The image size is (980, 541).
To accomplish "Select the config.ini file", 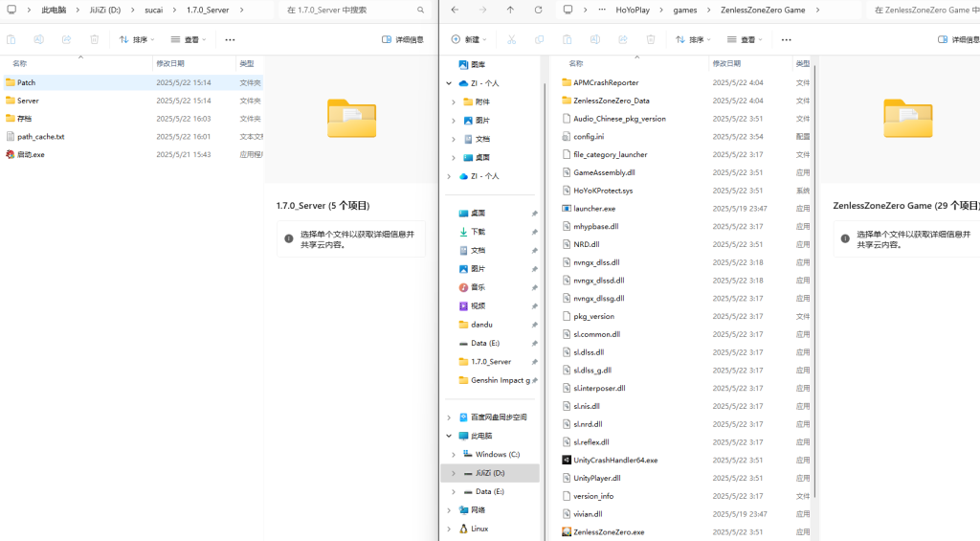I will click(685, 136).
